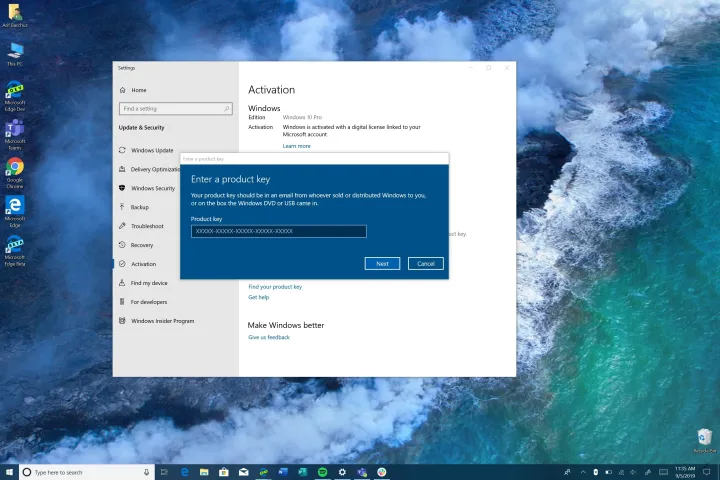Click the microphone icon in taskbar search

pyautogui.click(x=146, y=472)
